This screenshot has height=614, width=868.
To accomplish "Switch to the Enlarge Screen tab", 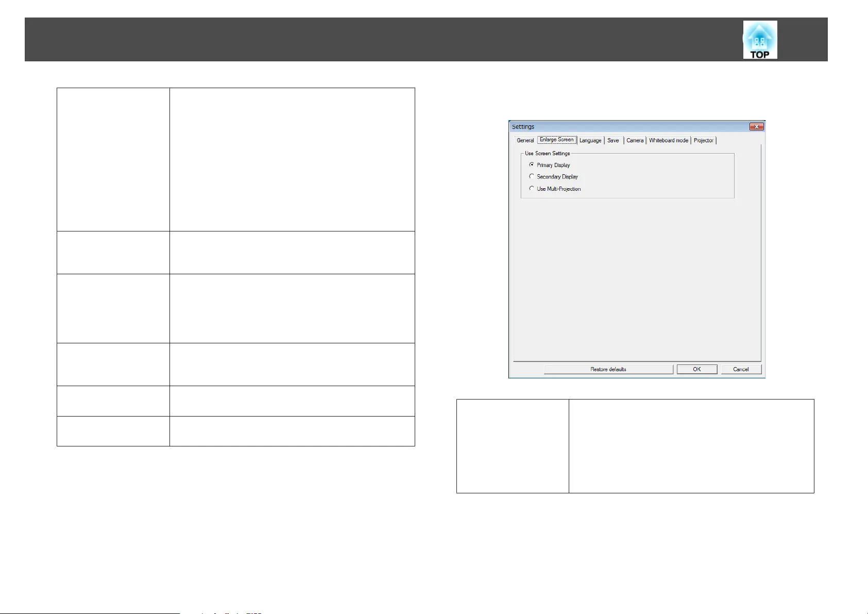I will (556, 140).
